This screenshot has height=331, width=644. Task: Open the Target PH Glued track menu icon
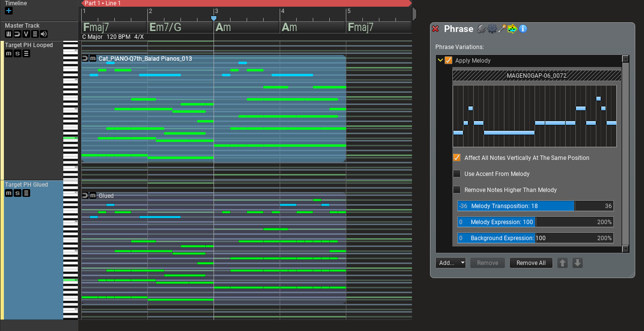pos(26,193)
